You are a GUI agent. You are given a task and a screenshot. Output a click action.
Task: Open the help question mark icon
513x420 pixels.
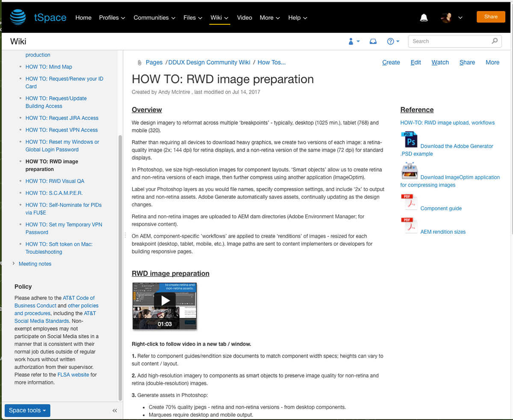point(393,41)
